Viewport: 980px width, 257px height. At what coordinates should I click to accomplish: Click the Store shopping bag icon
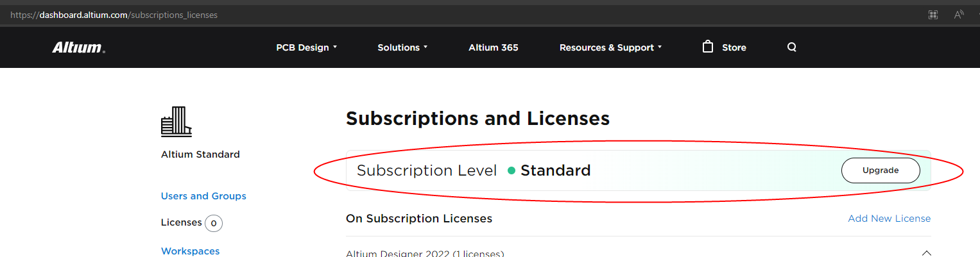pos(708,47)
